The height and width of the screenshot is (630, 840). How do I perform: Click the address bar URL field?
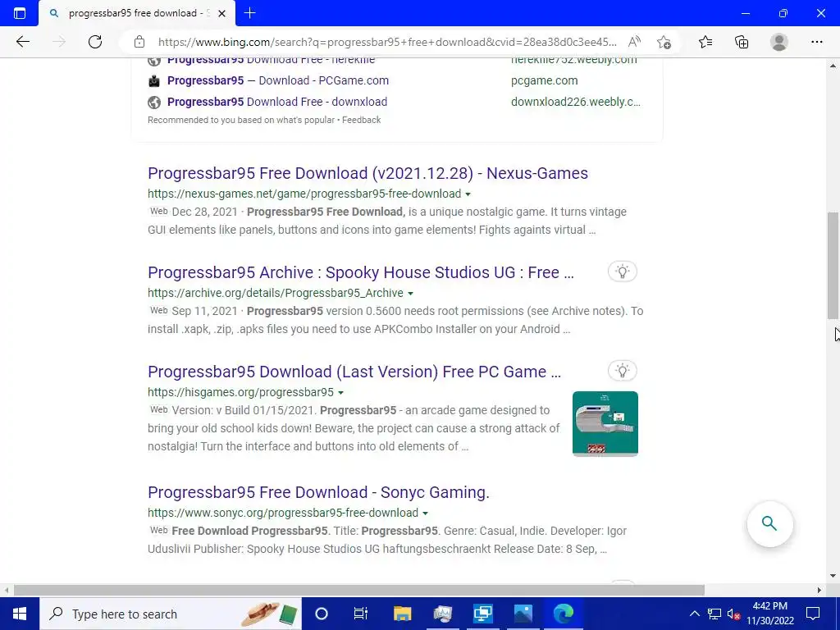point(387,42)
